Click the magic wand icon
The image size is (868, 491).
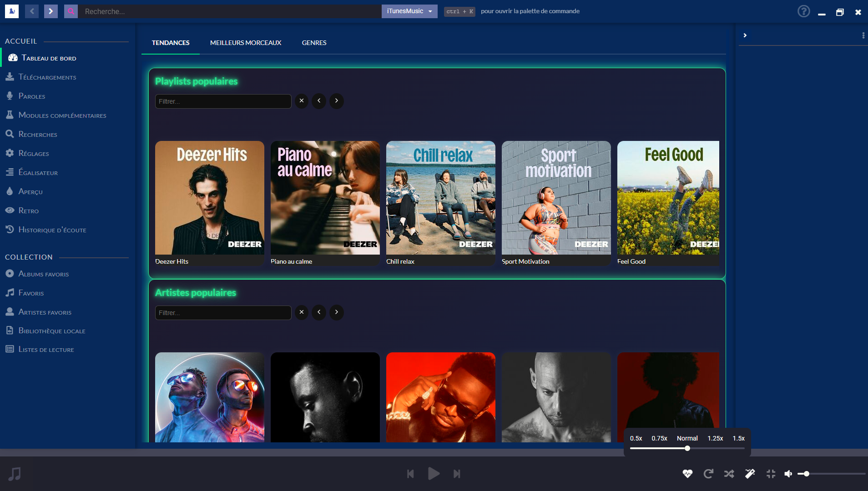(750, 474)
